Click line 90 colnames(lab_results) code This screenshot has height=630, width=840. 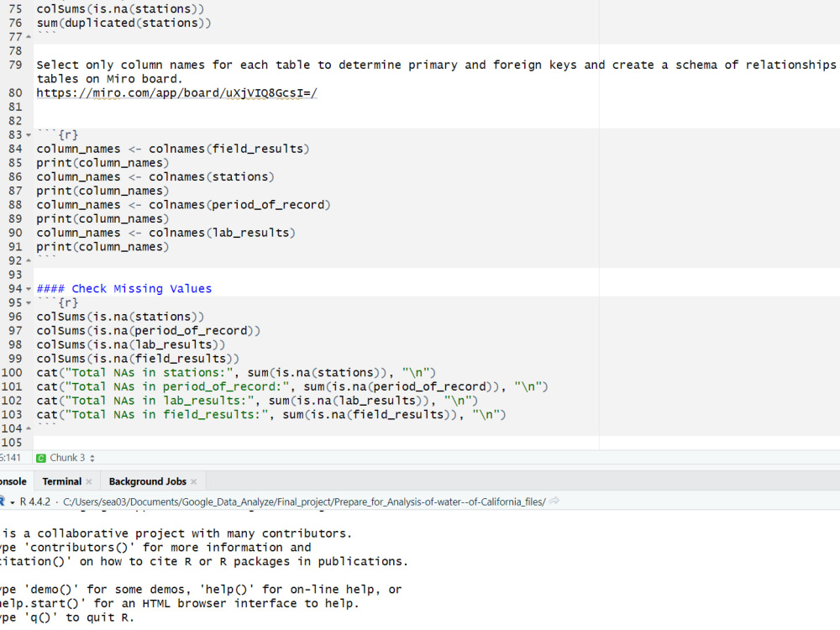(166, 233)
